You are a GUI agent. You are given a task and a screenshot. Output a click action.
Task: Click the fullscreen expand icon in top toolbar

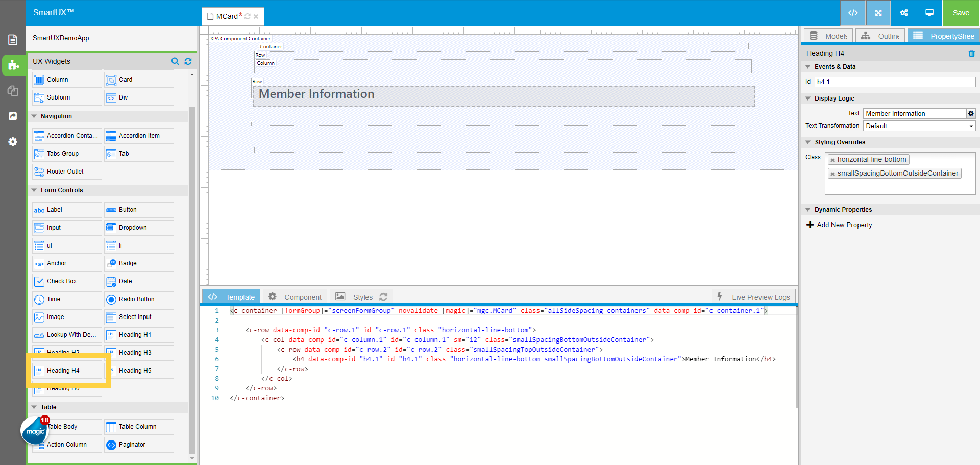pos(878,13)
